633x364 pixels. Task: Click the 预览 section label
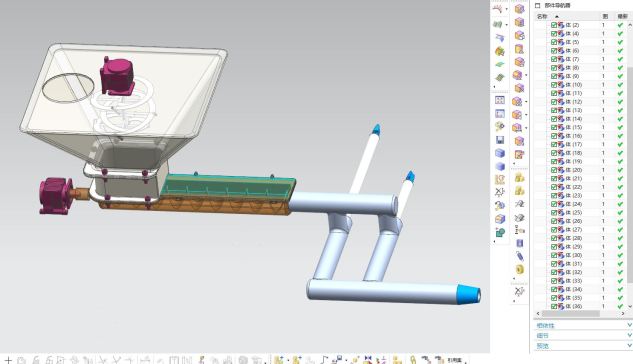543,346
